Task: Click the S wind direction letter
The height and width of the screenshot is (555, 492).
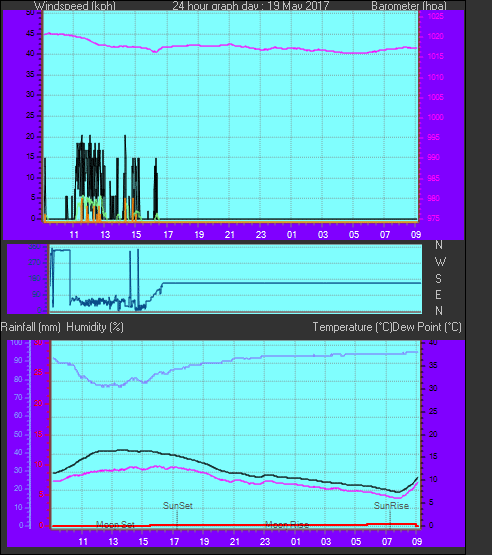Action: [x=439, y=279]
